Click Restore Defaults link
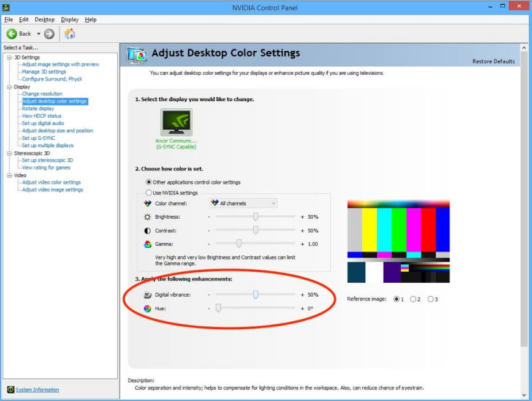 click(493, 61)
